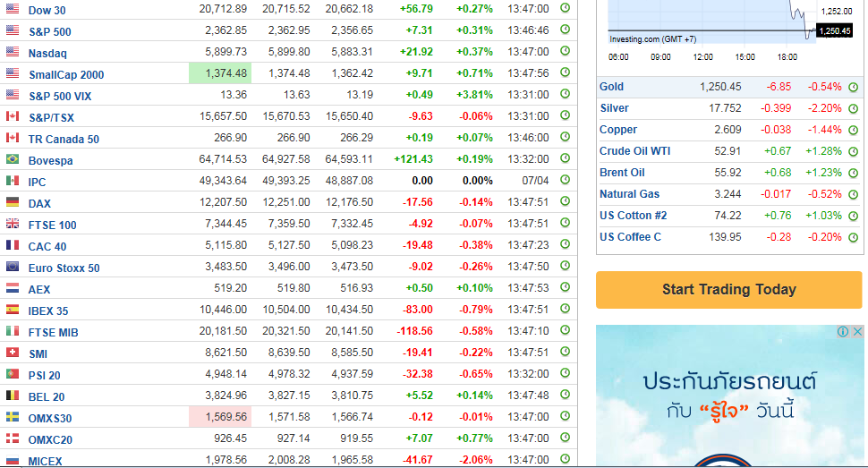Viewport: 868px width, 468px height.
Task: Select the MICEX -2.06% change cell
Action: click(475, 460)
